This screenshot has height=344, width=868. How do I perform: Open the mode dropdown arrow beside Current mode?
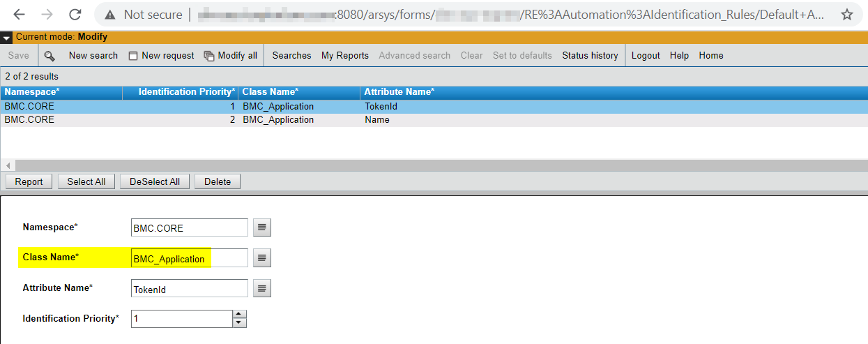(6, 37)
